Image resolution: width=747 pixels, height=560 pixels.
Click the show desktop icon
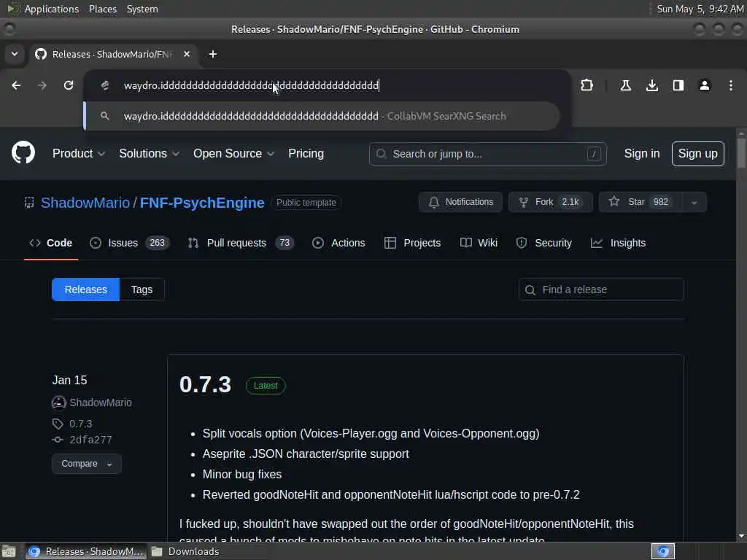coord(9,551)
